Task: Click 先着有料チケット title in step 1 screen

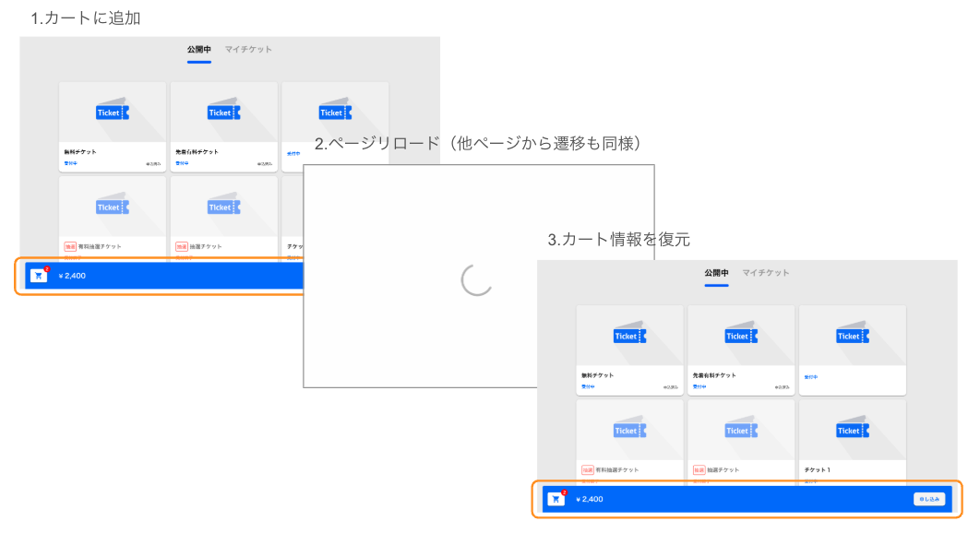Action: (x=197, y=152)
